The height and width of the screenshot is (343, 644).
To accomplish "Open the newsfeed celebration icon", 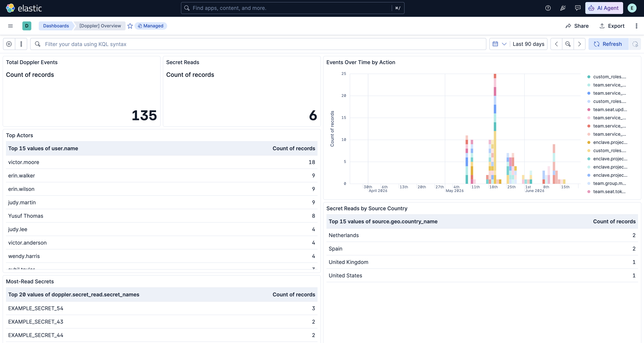I will pos(563,8).
